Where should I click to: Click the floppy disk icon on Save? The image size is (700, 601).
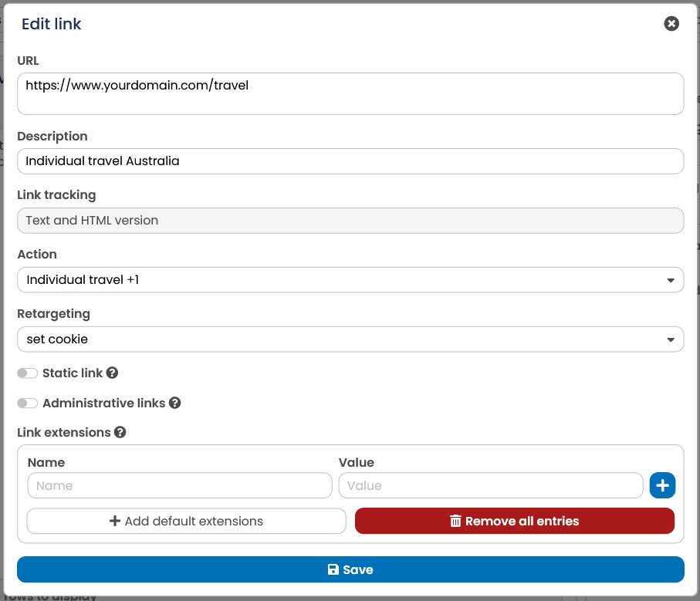tap(333, 569)
